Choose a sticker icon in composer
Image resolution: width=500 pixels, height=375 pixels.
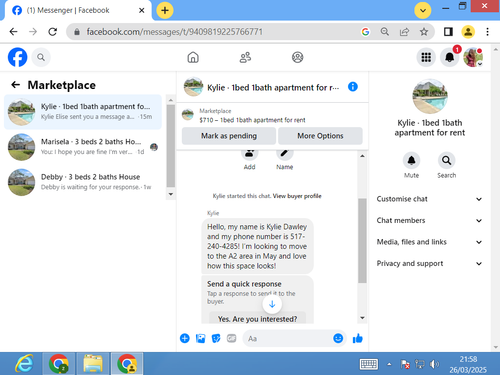pos(216,338)
